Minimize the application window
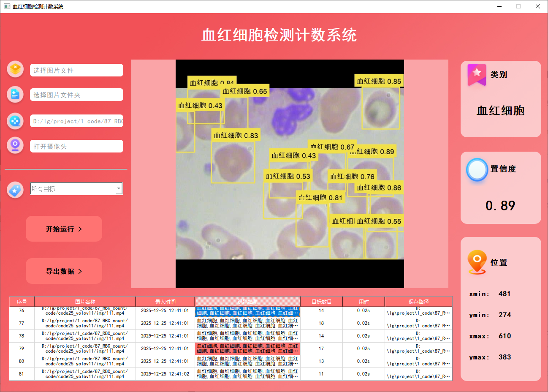The height and width of the screenshot is (392, 548). 499,6
